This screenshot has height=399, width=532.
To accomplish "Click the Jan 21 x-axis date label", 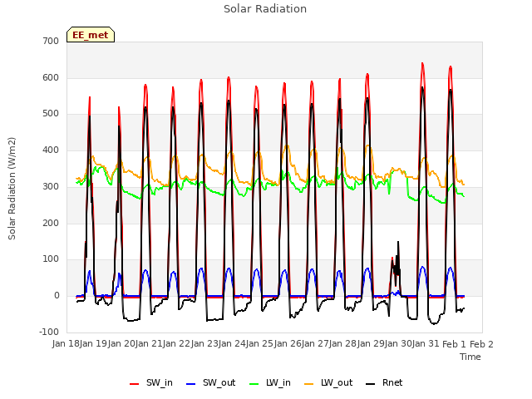I will 149,344.
